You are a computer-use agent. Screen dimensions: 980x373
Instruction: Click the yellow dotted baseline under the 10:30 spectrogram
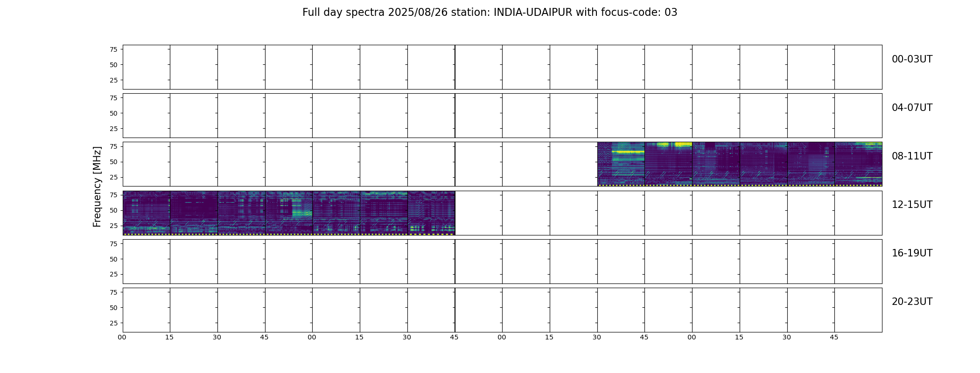621,185
